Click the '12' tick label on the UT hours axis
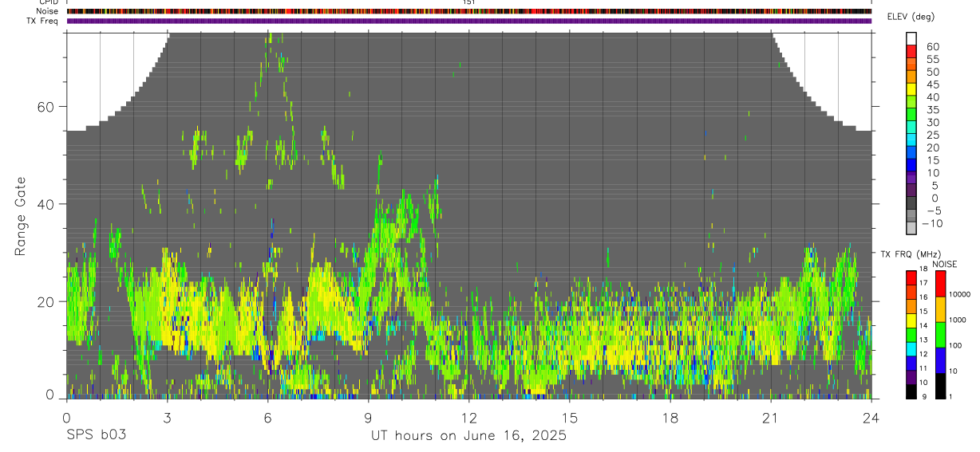 468,418
